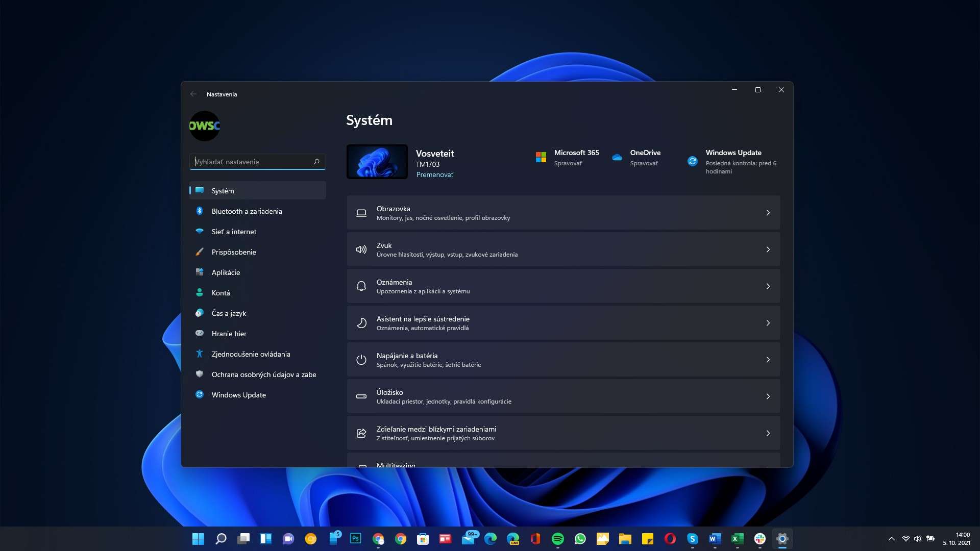Open the Windows Update status text at the top
Screen dimensions: 980x551
coord(741,167)
